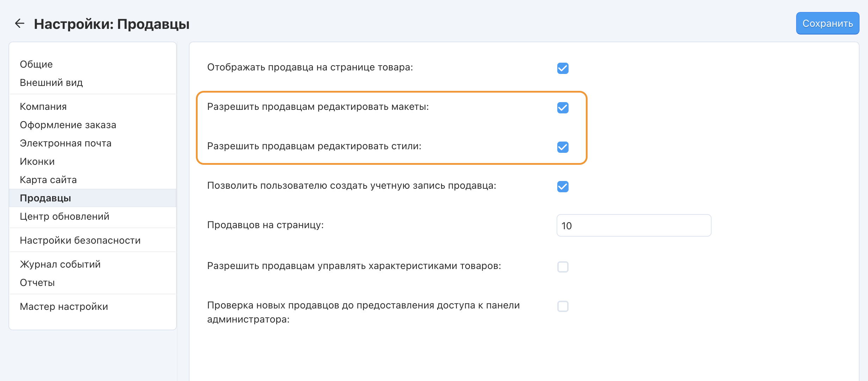Click the 'Продавцов на страницу' input field
The image size is (868, 381).
tap(633, 226)
